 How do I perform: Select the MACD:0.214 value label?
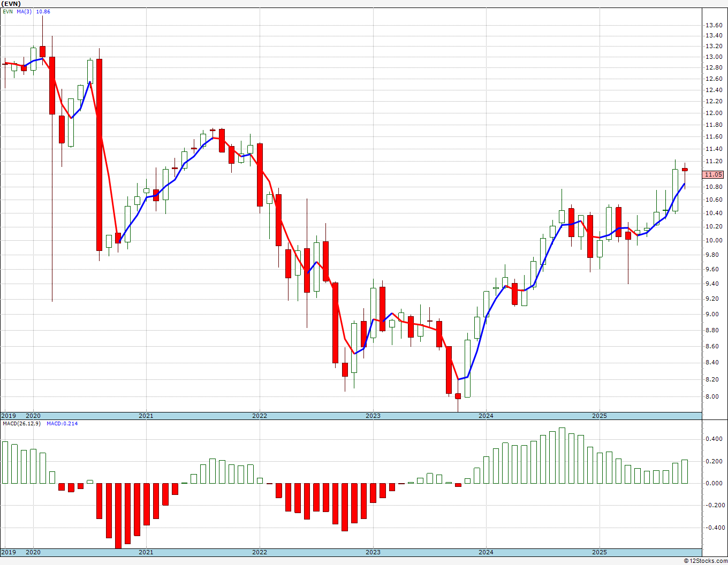[62, 424]
